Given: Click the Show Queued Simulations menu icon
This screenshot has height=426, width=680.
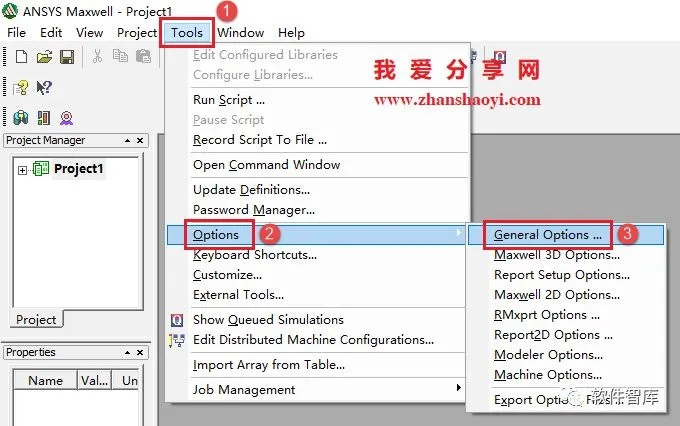Looking at the screenshot, I should [177, 320].
